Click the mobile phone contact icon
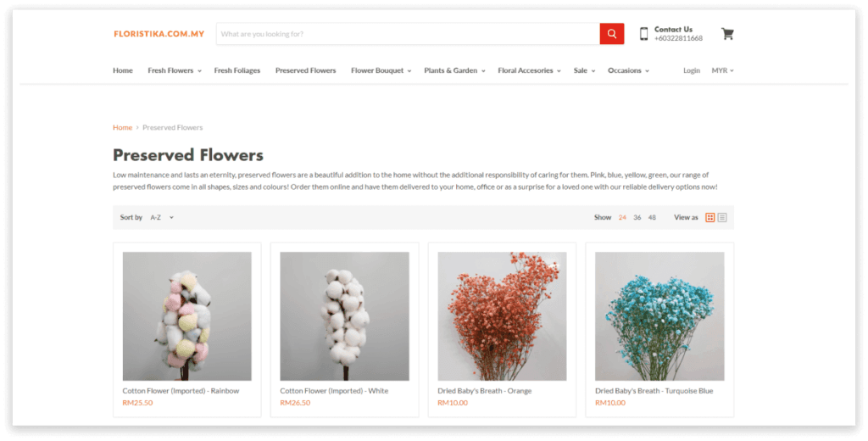 (643, 34)
